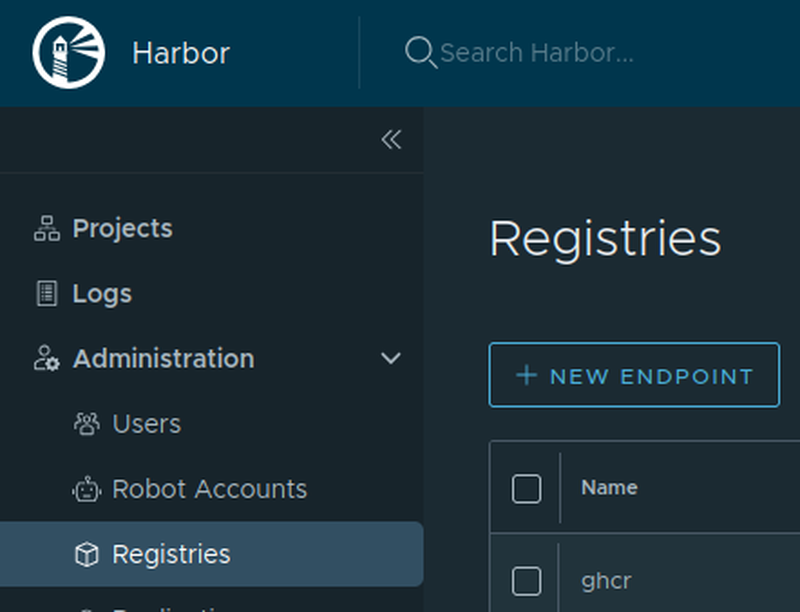The image size is (800, 612).
Task: Click the Harbor lighthouse logo
Action: (x=68, y=52)
